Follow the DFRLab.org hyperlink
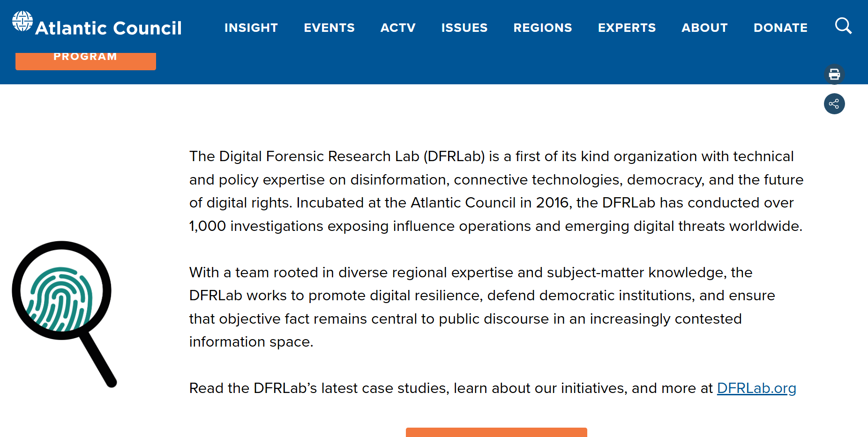 coord(756,388)
